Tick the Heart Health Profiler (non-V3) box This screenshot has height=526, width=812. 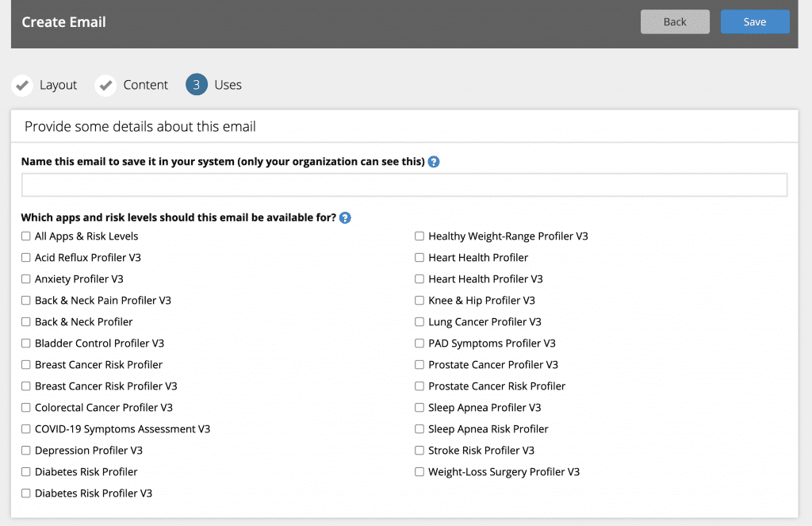tap(419, 258)
